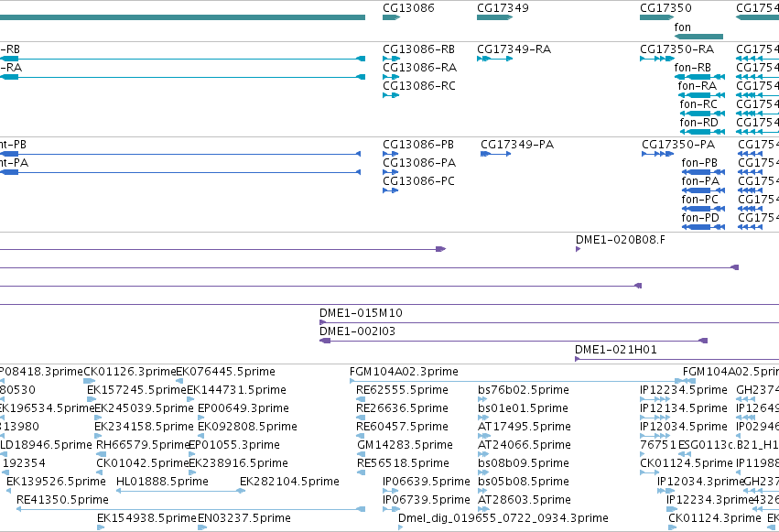The image size is (779, 532).
Task: Click the fon-PB protein label
Action: pos(699,163)
